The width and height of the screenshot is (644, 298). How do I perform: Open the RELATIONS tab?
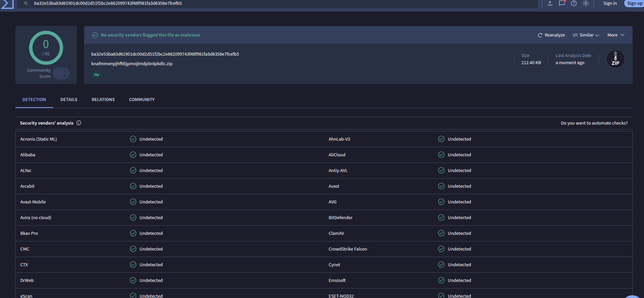[x=103, y=100]
